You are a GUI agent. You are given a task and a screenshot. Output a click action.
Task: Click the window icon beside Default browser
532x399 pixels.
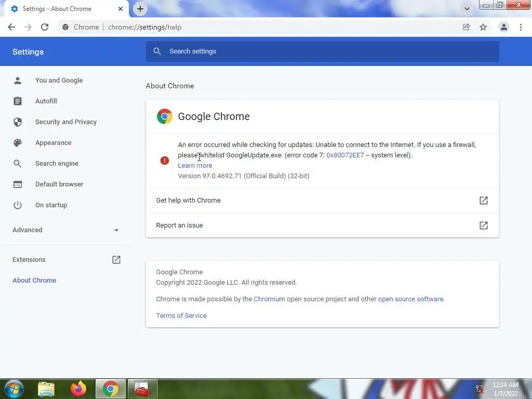click(x=18, y=184)
